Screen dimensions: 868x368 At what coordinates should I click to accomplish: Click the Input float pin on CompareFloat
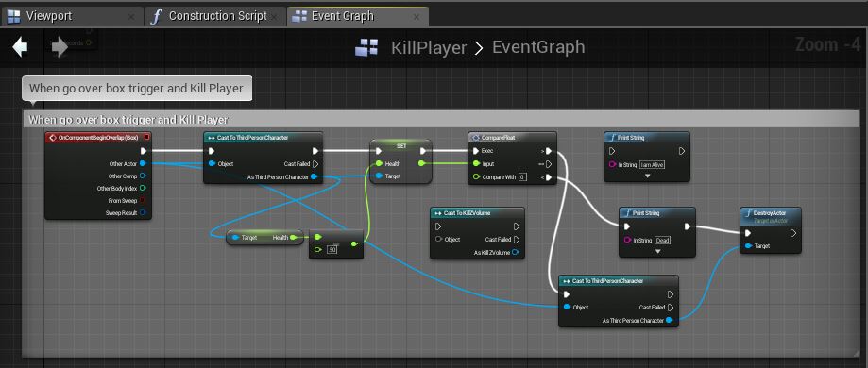[x=476, y=164]
